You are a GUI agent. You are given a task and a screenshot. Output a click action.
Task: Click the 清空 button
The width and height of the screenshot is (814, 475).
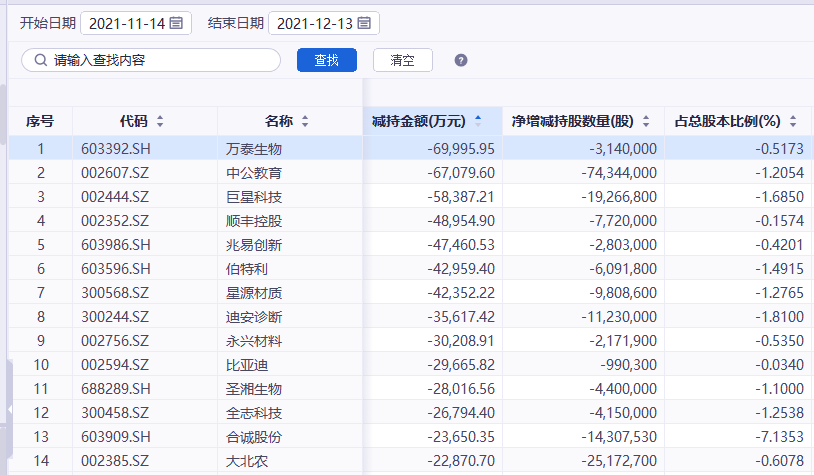coord(403,60)
